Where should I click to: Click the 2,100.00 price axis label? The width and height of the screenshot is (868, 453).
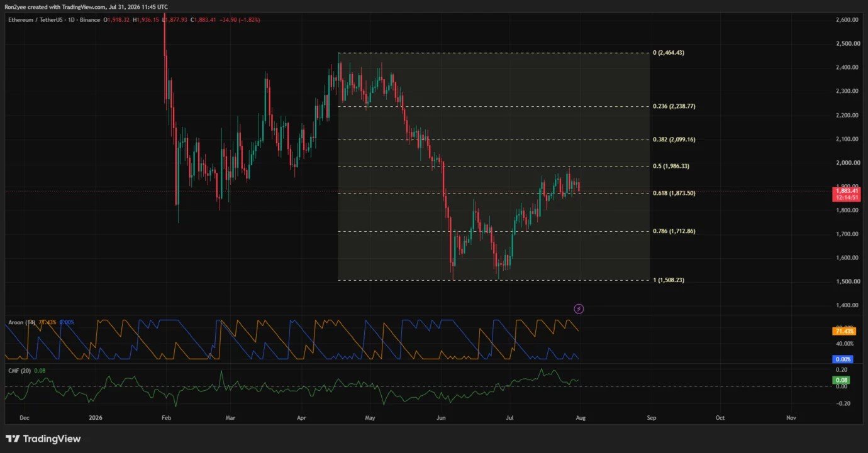(847, 139)
